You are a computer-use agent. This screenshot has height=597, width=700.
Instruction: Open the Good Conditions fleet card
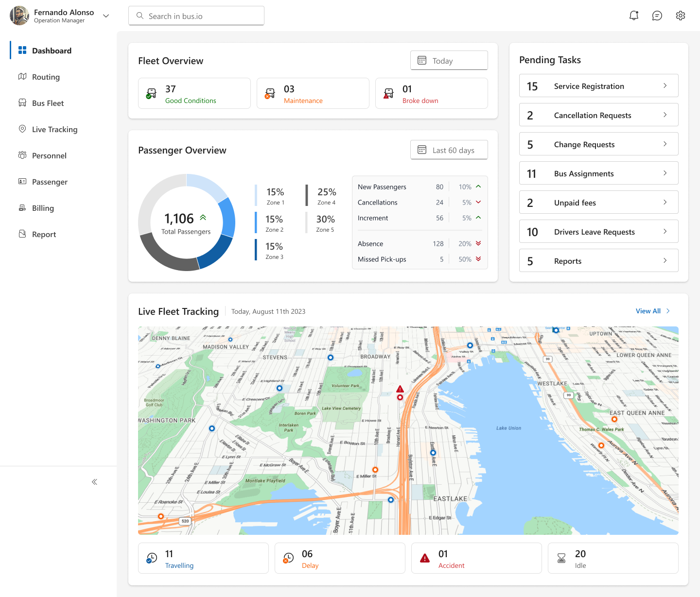point(194,93)
